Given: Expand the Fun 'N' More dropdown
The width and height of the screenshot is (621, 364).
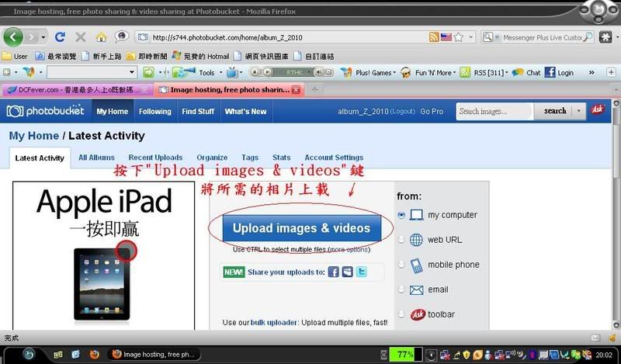Looking at the screenshot, I should (454, 72).
